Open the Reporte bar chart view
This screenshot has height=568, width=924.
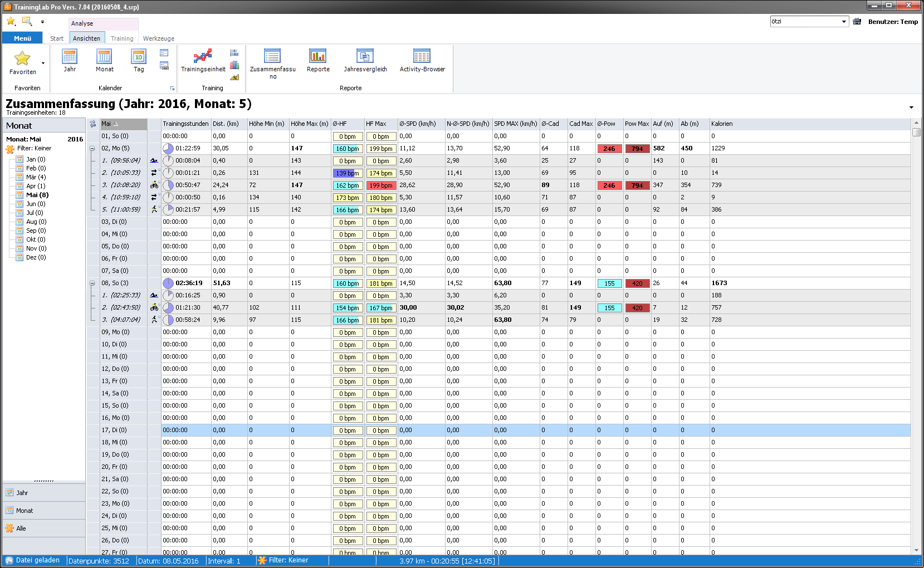pyautogui.click(x=318, y=61)
